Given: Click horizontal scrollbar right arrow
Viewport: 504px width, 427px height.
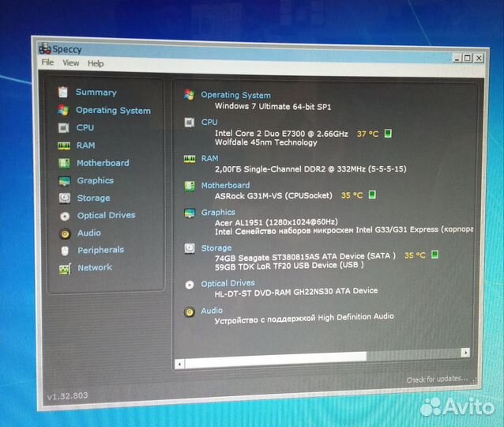Looking at the screenshot, I should click(465, 353).
